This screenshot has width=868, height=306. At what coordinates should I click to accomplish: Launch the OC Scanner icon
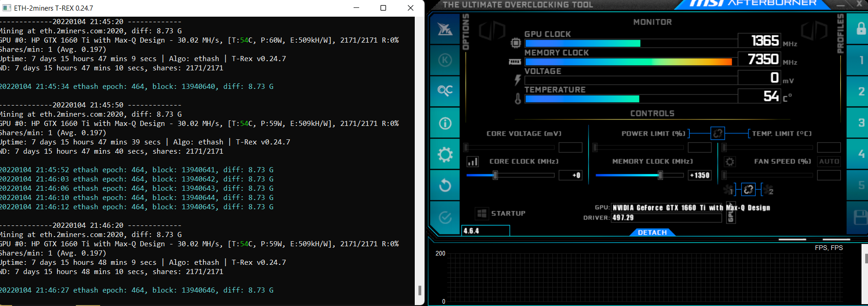445,91
